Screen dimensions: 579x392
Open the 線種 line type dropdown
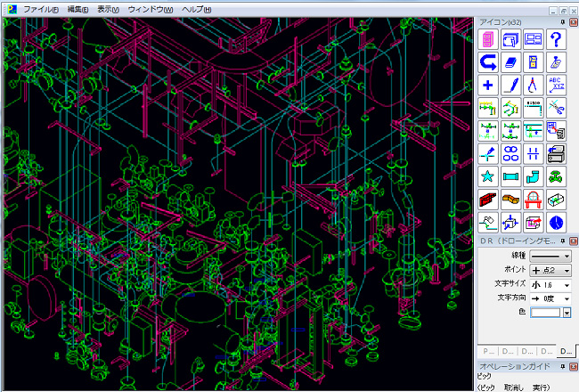[550, 256]
